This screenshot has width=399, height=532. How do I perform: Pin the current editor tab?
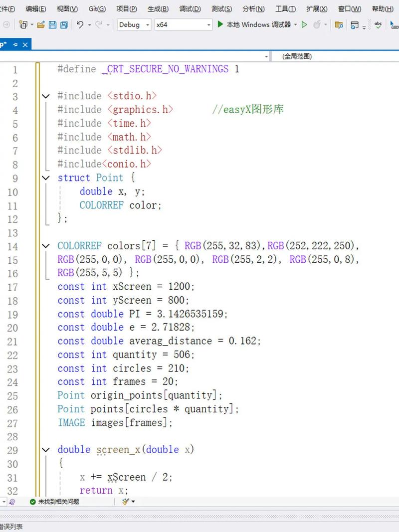(x=15, y=44)
